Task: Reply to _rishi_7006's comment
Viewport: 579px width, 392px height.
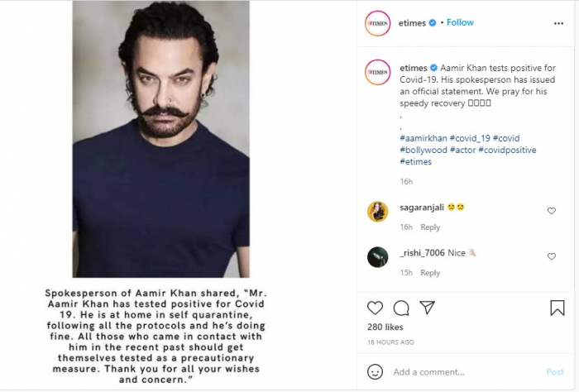Action: (430, 273)
